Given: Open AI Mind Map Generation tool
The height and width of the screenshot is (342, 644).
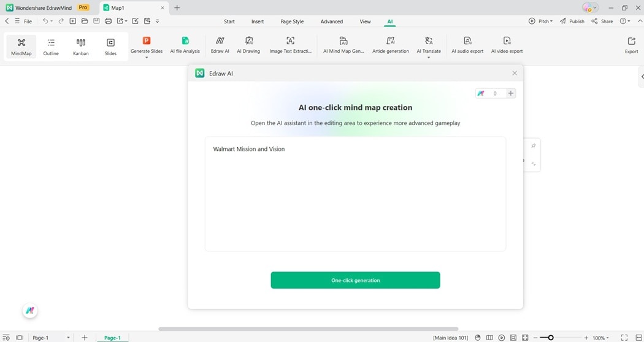Looking at the screenshot, I should (343, 45).
